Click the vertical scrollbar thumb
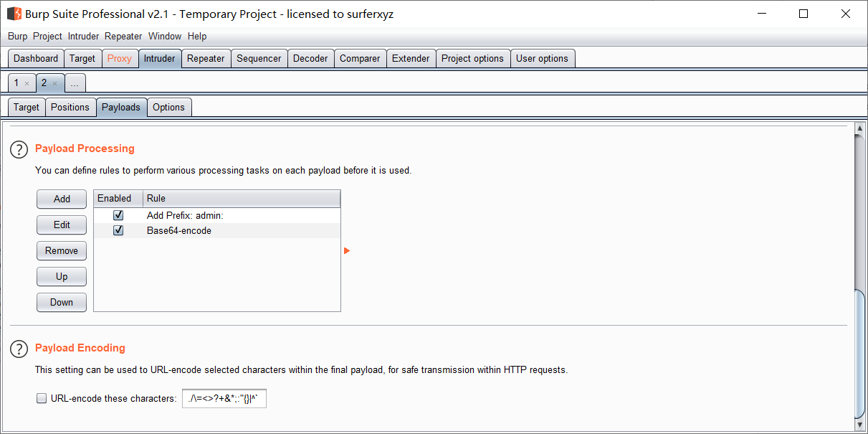The width and height of the screenshot is (868, 434). coord(860,354)
